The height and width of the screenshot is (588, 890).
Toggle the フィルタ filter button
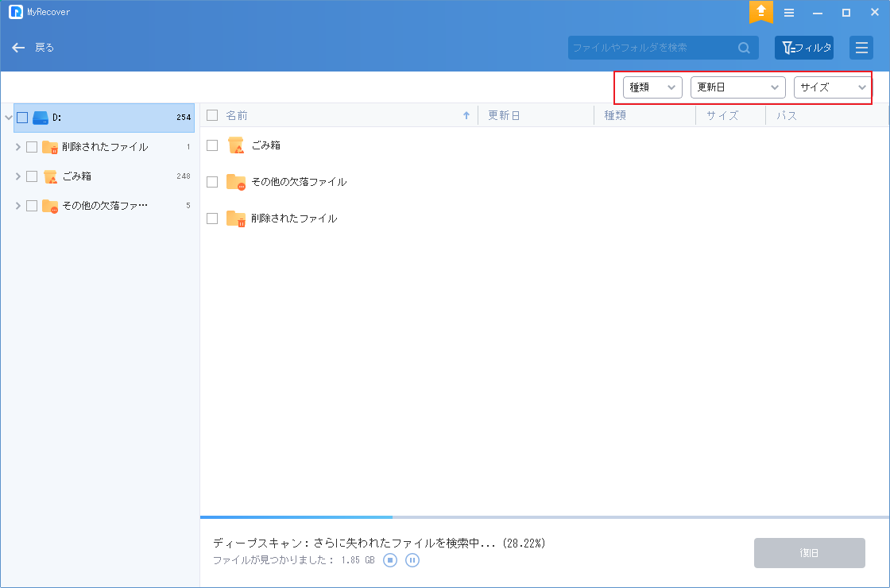[x=804, y=48]
